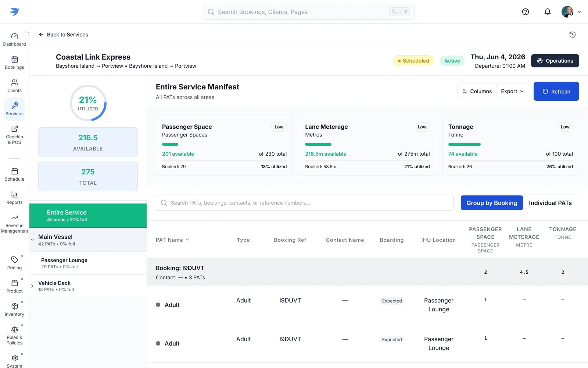Image resolution: width=588 pixels, height=368 pixels.
Task: Switch to Individual PATs view
Action: pos(550,203)
